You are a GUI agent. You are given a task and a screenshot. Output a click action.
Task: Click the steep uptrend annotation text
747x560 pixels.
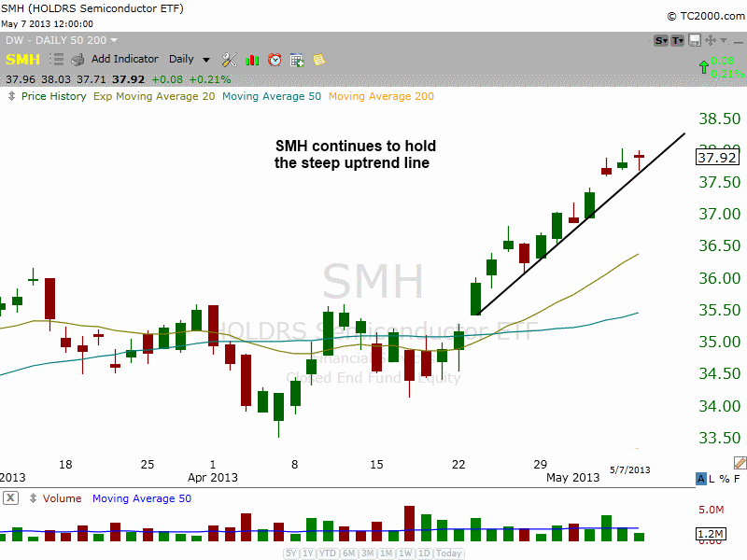(x=354, y=154)
